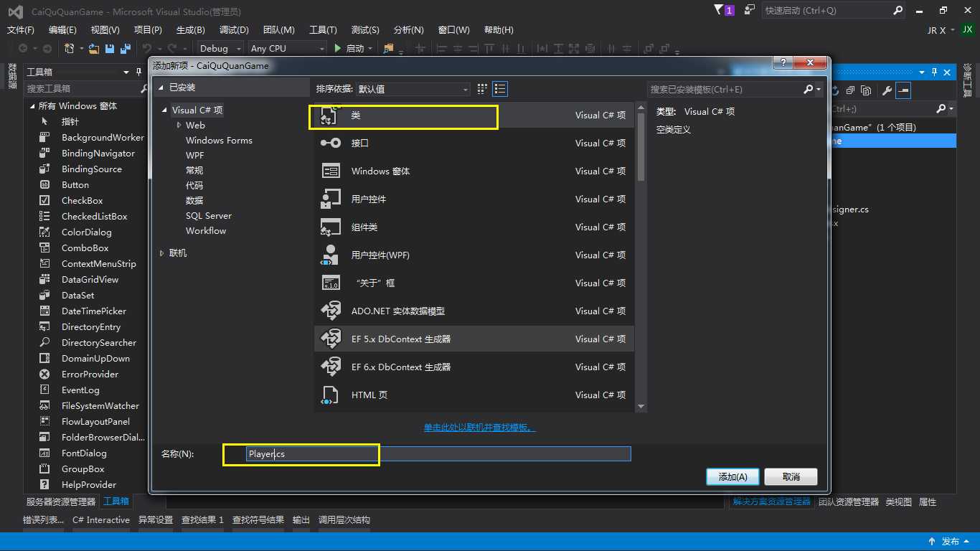This screenshot has width=980, height=551.
Task: Select the "关于"框 template
Action: tap(474, 283)
